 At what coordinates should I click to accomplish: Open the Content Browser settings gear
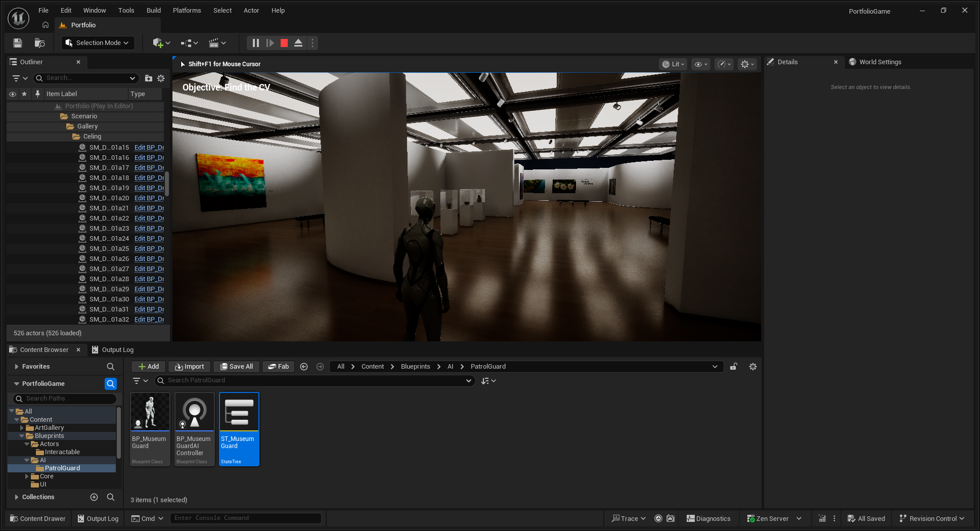tap(753, 367)
